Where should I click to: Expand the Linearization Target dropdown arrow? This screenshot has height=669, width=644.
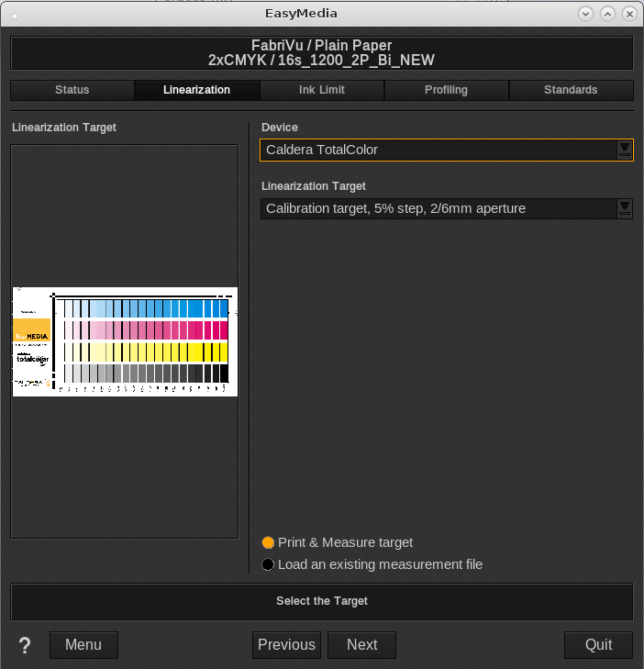click(624, 208)
